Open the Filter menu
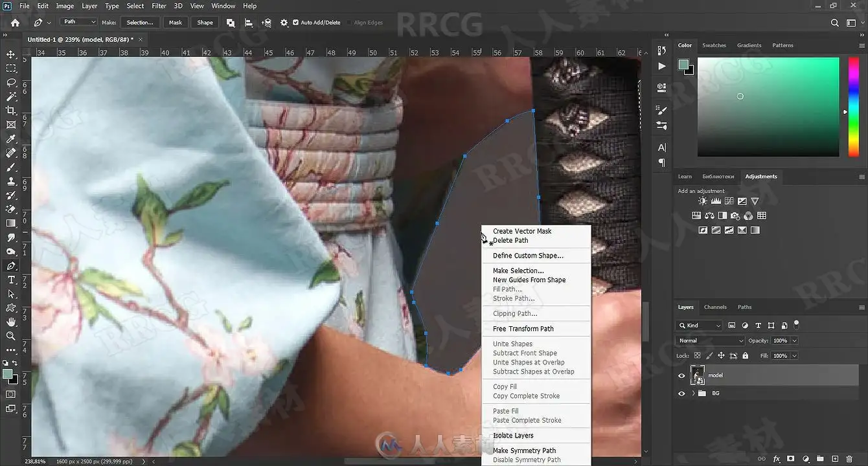The width and height of the screenshot is (868, 466). (x=159, y=6)
